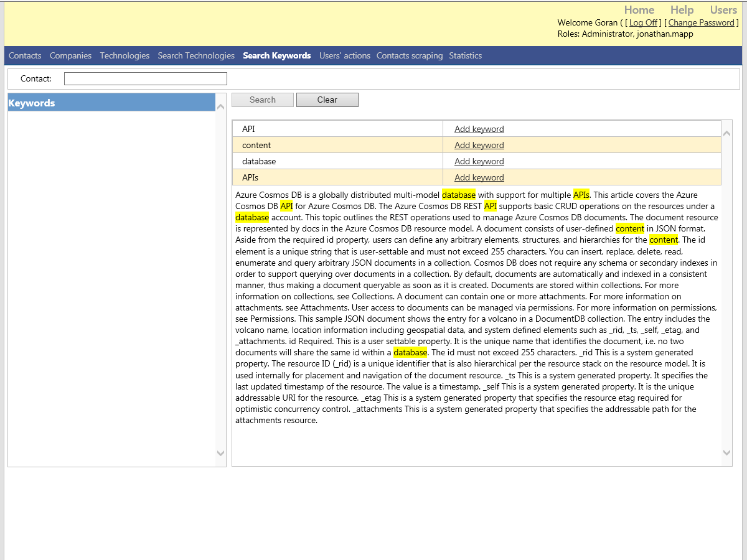Select the "API" cell in results table
The width and height of the screenshot is (747, 560).
337,129
